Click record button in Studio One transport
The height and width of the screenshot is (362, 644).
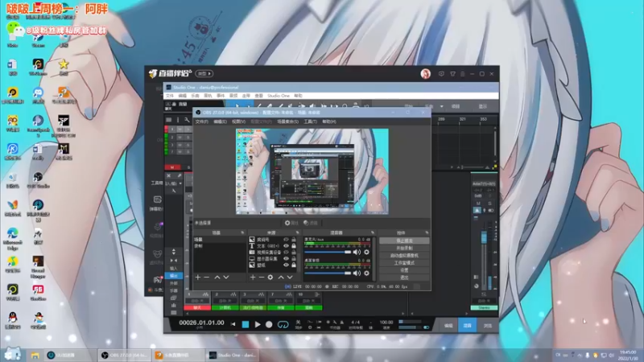coord(269,324)
